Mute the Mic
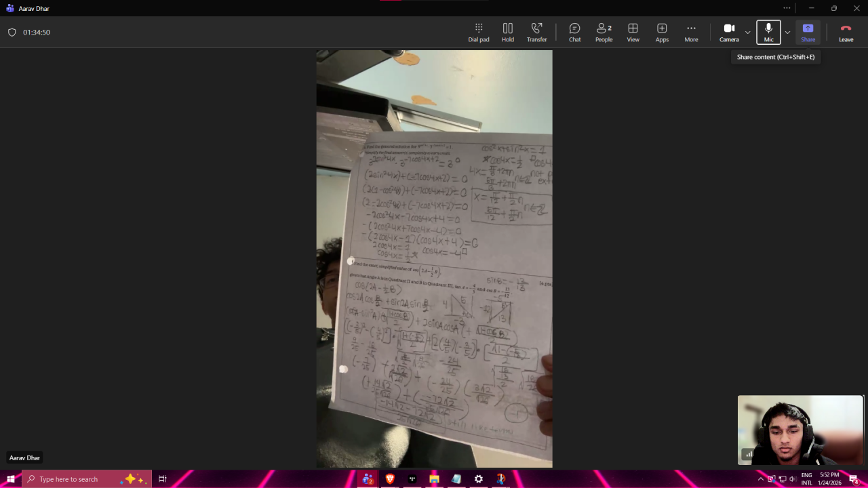The image size is (868, 488). click(x=768, y=32)
